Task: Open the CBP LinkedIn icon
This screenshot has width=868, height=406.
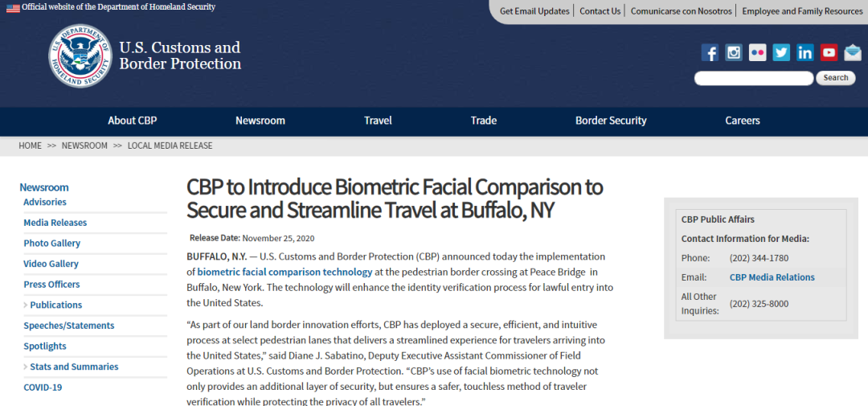Action: (805, 52)
